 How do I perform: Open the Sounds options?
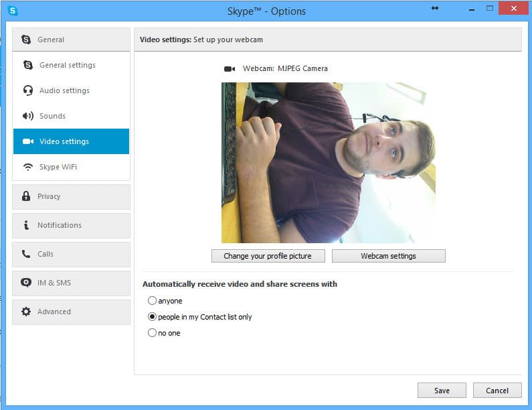coord(71,116)
